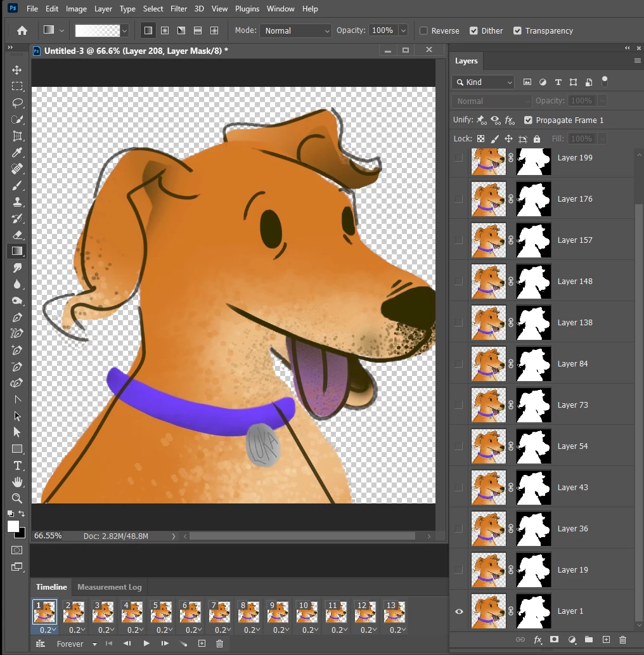Choose the Diamond Gradient style icon
The image size is (644, 655).
pyautogui.click(x=214, y=30)
